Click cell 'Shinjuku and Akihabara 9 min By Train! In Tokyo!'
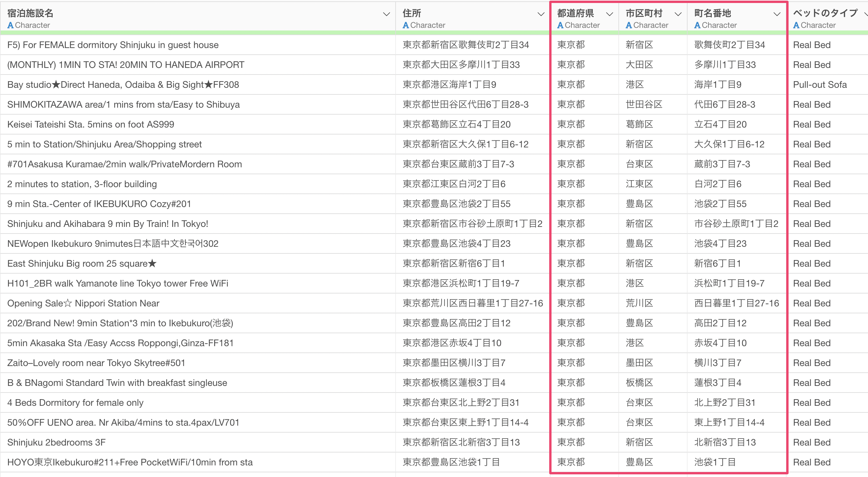Image resolution: width=868 pixels, height=477 pixels. [198, 224]
